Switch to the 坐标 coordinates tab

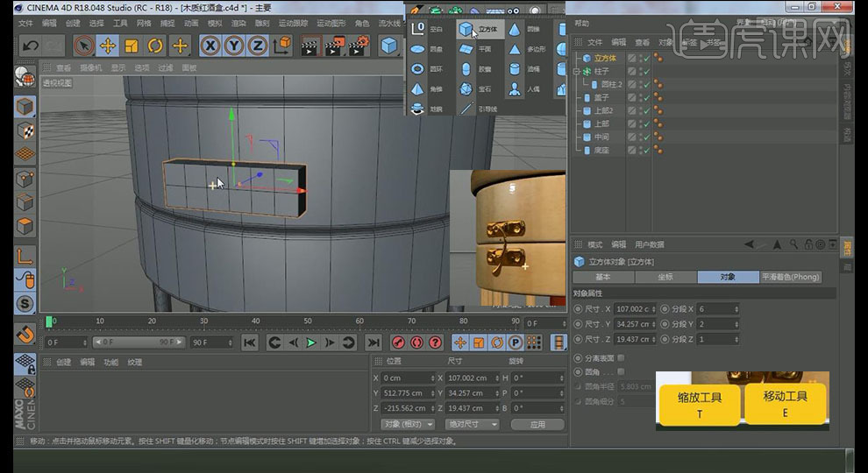(665, 277)
